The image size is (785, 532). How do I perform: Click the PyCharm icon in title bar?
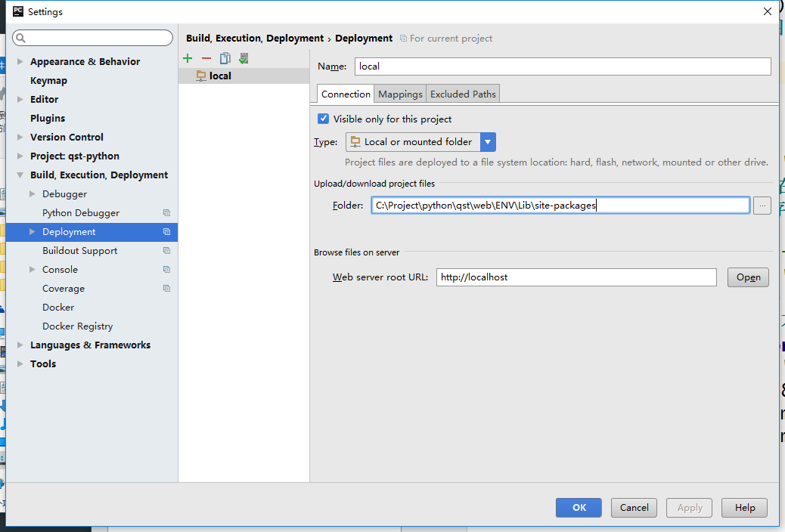[18, 11]
